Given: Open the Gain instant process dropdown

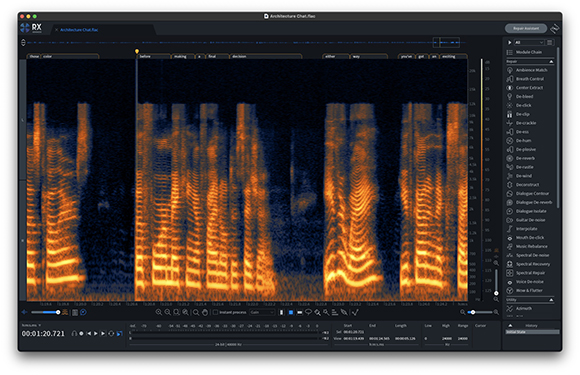Looking at the screenshot, I should [262, 312].
